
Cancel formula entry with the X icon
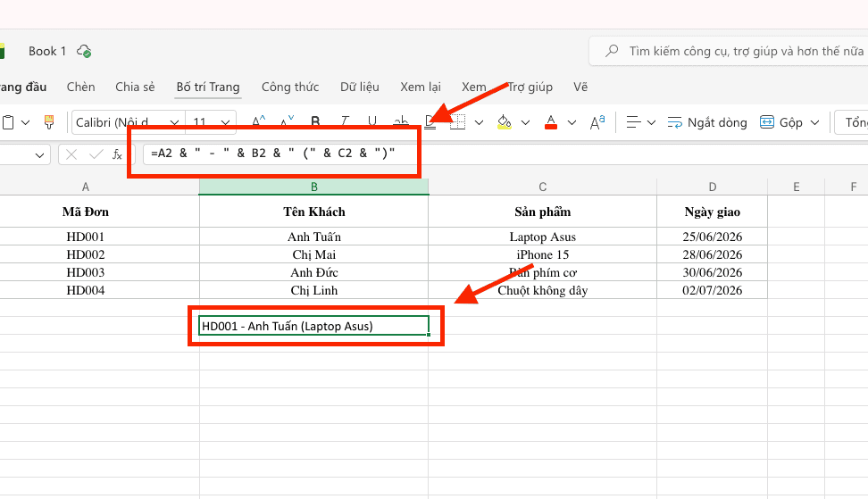[x=71, y=154]
